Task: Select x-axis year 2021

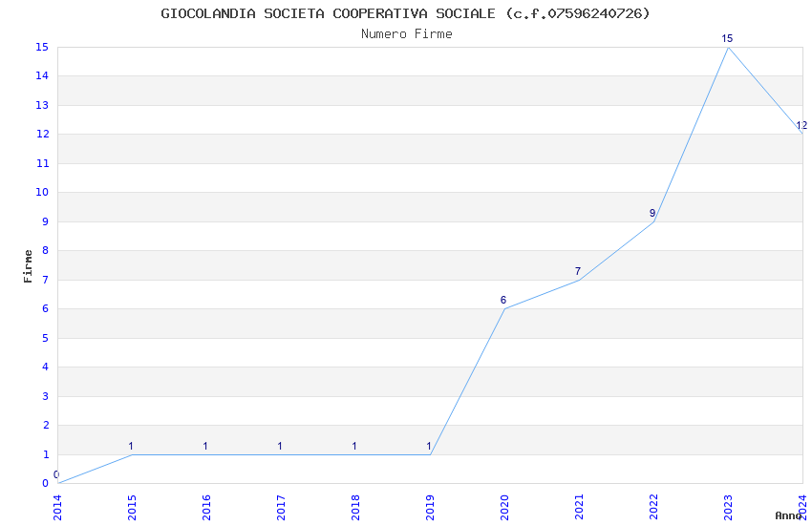Action: coord(580,508)
